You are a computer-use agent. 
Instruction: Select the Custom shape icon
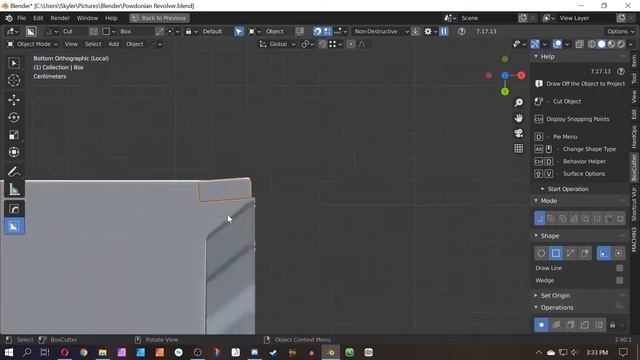585,253
